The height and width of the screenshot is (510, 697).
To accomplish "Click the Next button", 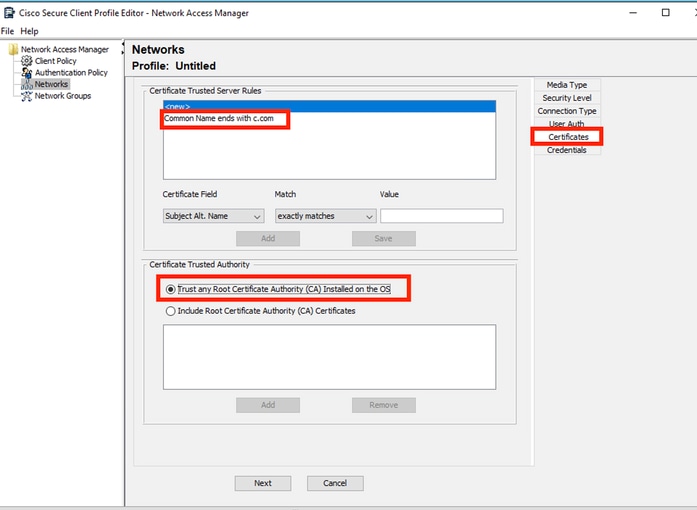I will pos(263,483).
